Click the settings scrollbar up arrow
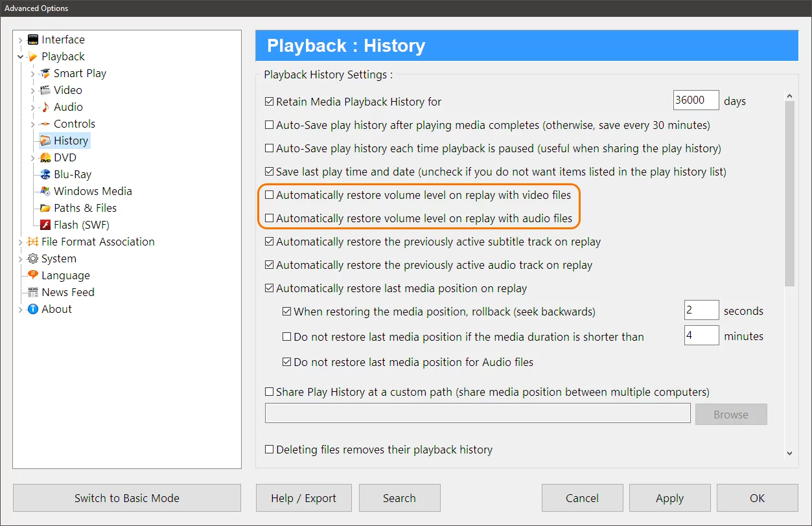This screenshot has height=526, width=812. (x=789, y=96)
